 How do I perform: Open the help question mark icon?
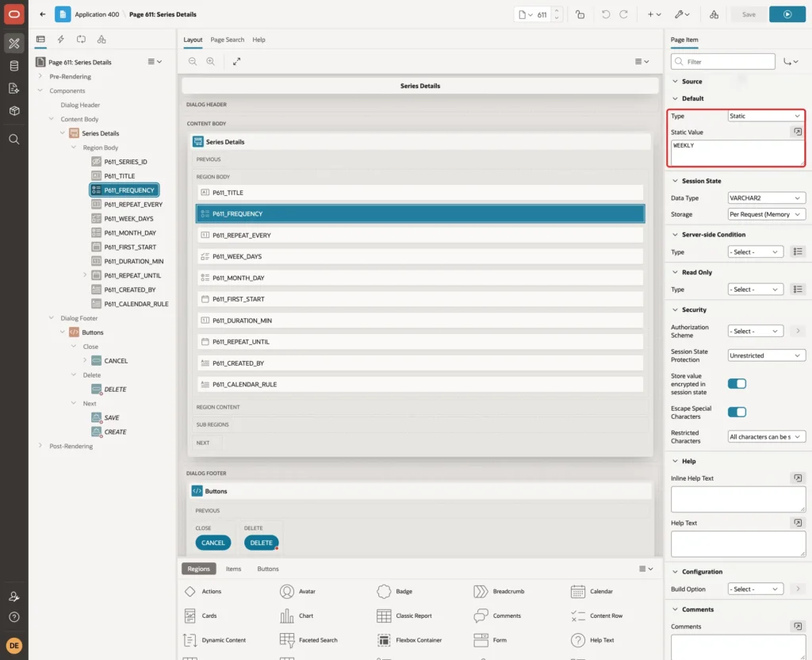pyautogui.click(x=14, y=617)
